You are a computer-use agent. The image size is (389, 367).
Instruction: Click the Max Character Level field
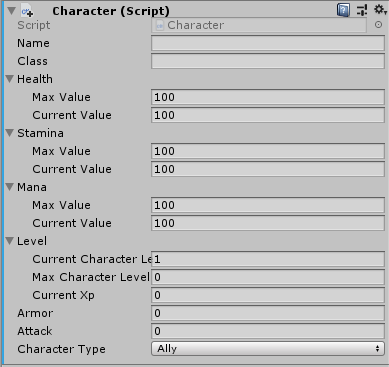[x=268, y=277]
